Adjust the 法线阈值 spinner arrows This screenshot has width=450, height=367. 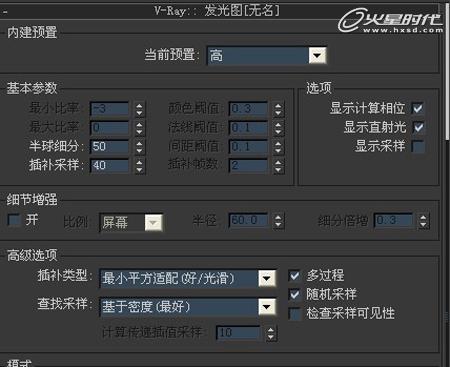click(x=278, y=128)
